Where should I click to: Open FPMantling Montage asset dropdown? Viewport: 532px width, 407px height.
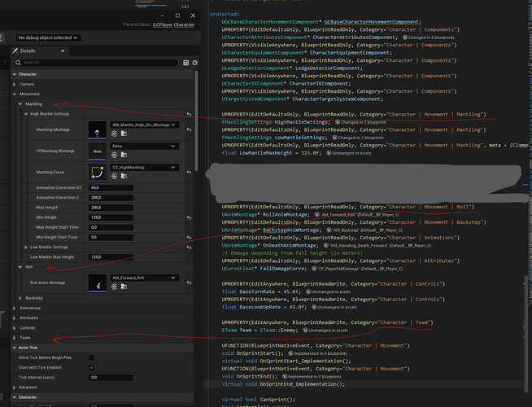144,147
